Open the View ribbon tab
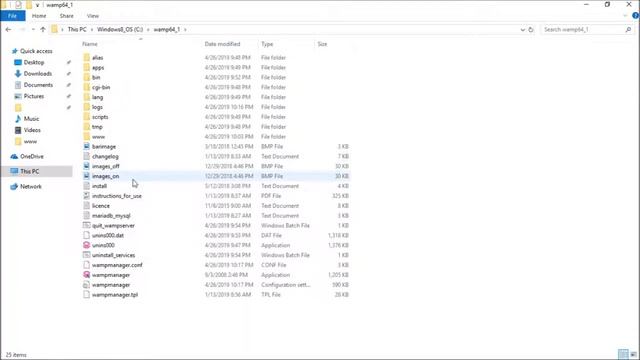Image resolution: width=640 pixels, height=360 pixels. coord(93,16)
